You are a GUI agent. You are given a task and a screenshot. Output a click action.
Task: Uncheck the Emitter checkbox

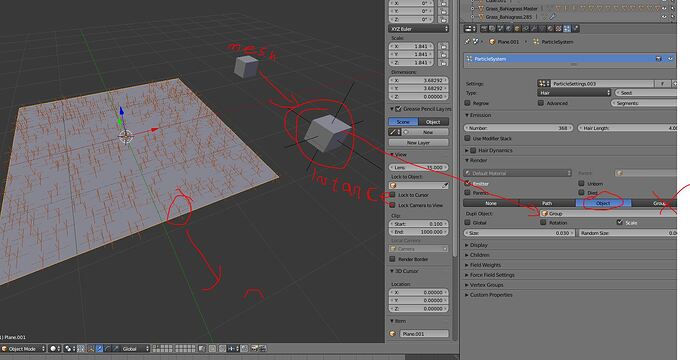coord(467,183)
